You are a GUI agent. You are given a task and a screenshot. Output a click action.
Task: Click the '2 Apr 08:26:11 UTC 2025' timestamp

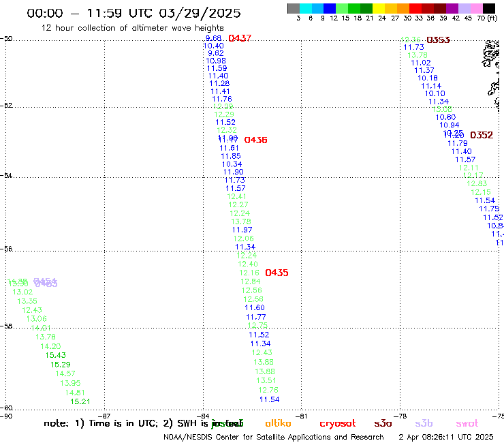[x=446, y=438]
